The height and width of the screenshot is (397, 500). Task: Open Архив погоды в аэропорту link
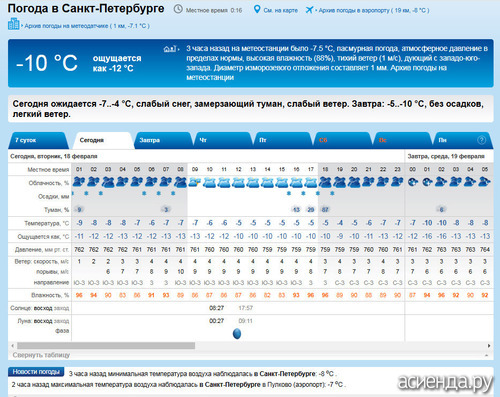coord(374,10)
